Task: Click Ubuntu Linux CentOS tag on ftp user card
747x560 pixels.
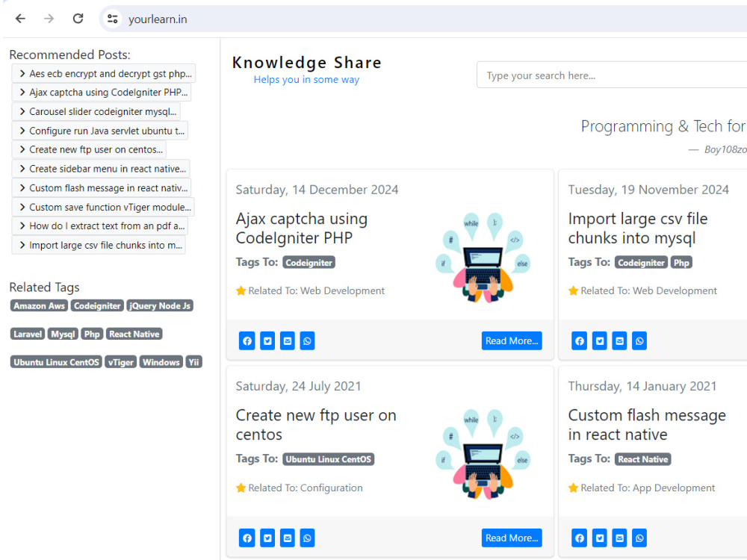Action: tap(328, 459)
